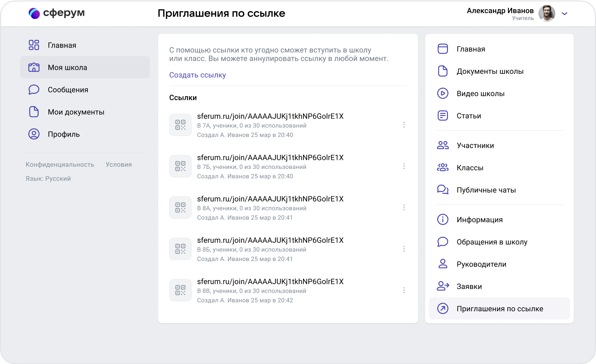
Task: Click the Обращения в школу bubble icon
Action: [443, 242]
